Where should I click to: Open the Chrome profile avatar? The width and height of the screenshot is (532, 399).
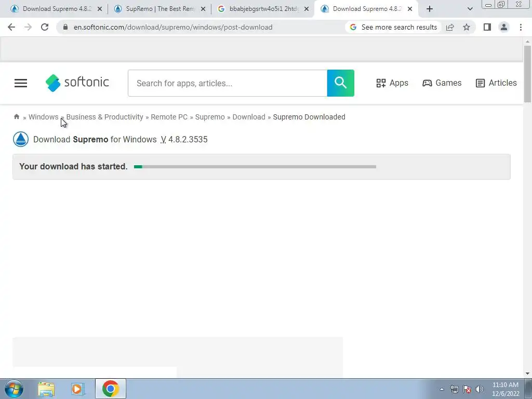click(504, 27)
